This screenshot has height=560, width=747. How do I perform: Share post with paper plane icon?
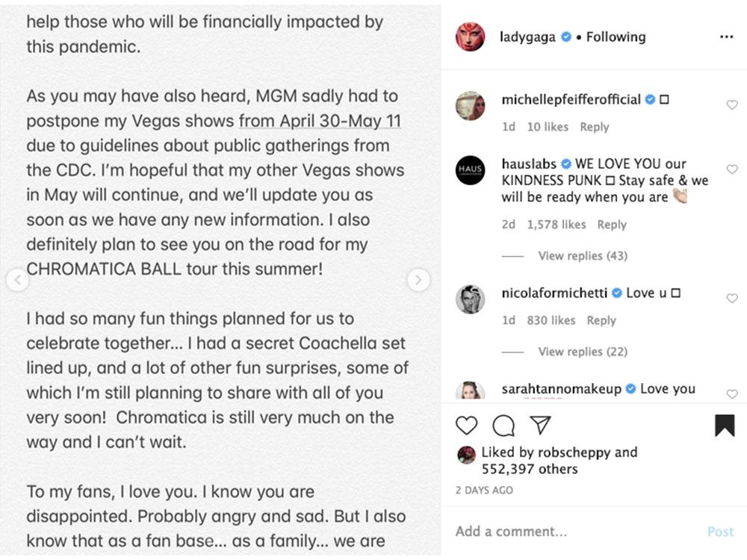[540, 426]
